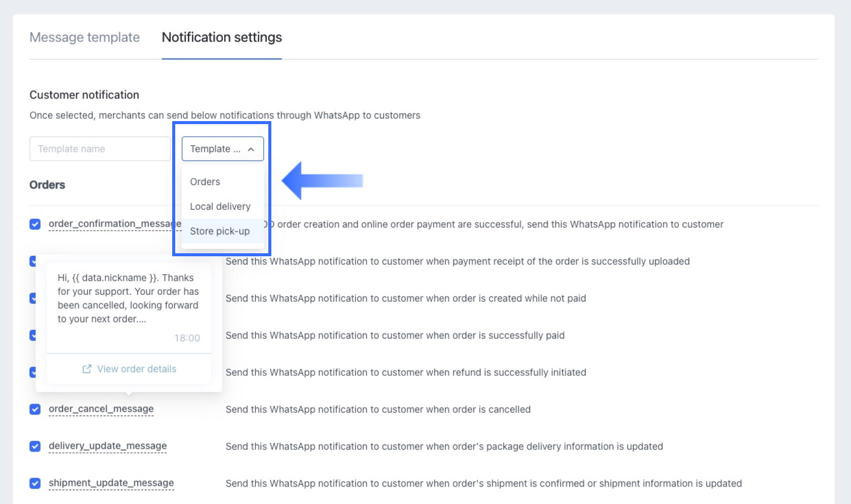
Task: Click the cancelled order message preview text
Action: click(x=128, y=298)
